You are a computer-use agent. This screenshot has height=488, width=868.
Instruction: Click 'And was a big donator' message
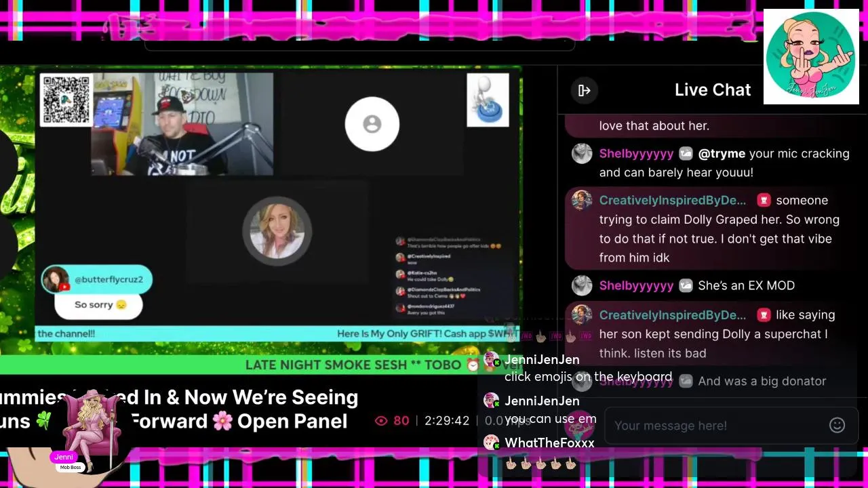(x=762, y=382)
